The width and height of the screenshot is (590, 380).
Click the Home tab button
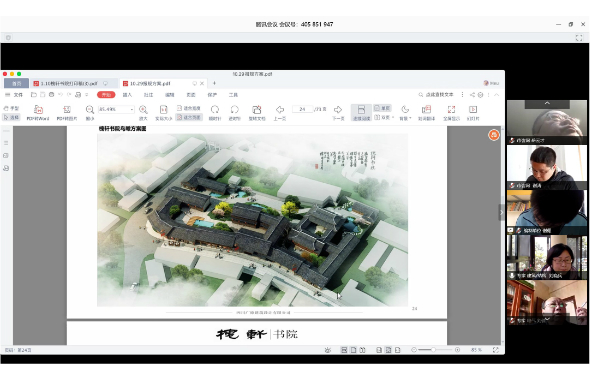click(x=16, y=84)
